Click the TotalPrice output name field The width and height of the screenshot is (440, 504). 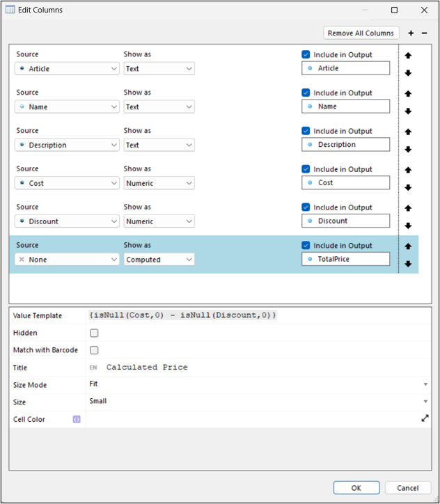(346, 259)
